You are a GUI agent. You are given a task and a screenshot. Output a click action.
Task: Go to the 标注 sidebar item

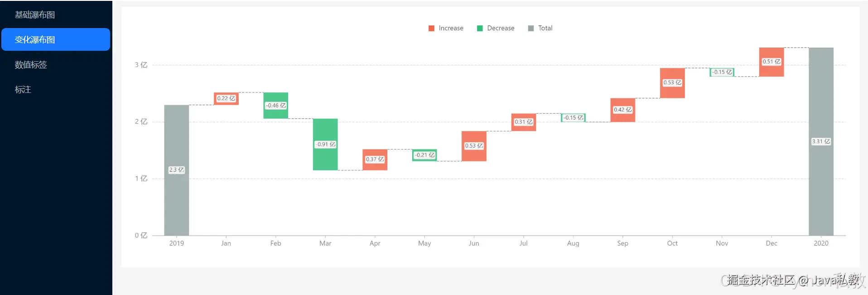pos(23,90)
